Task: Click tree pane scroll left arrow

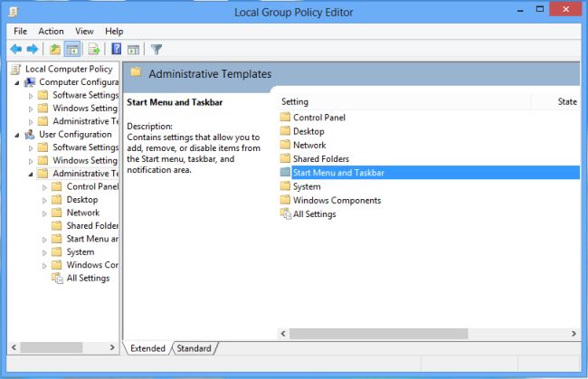Action: click(x=14, y=347)
